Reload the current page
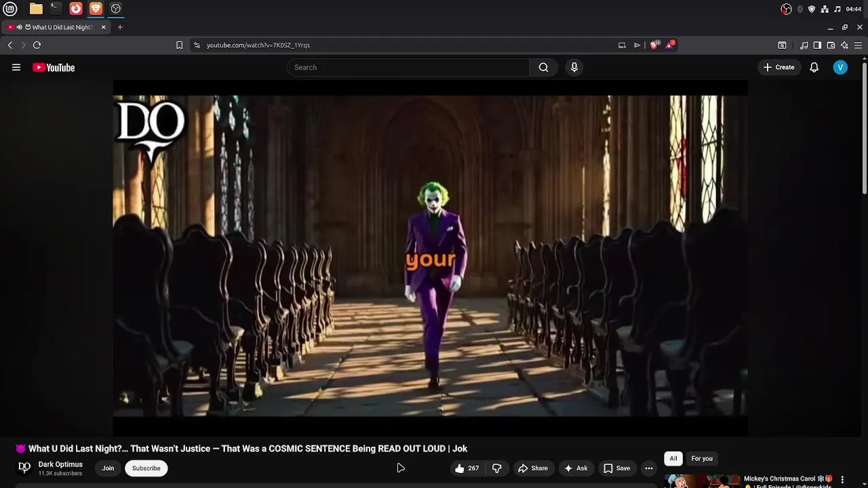 click(x=37, y=45)
